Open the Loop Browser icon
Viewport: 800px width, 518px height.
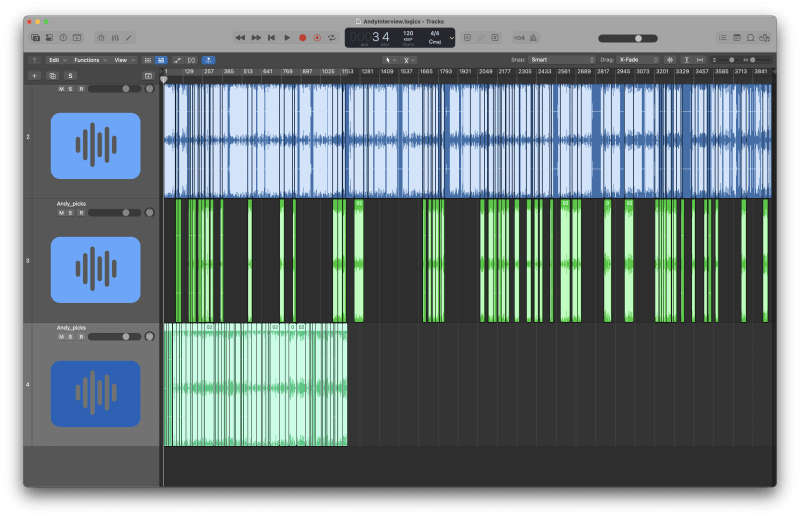click(751, 38)
